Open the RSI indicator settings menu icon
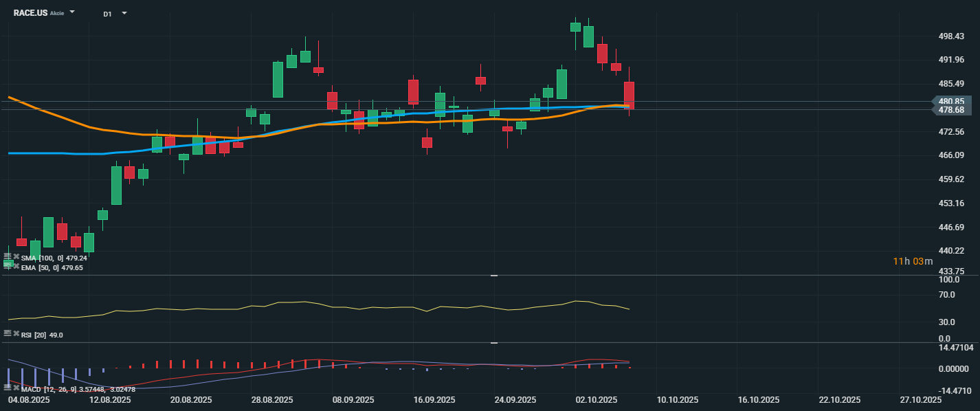This screenshot has width=980, height=411. click(8, 333)
